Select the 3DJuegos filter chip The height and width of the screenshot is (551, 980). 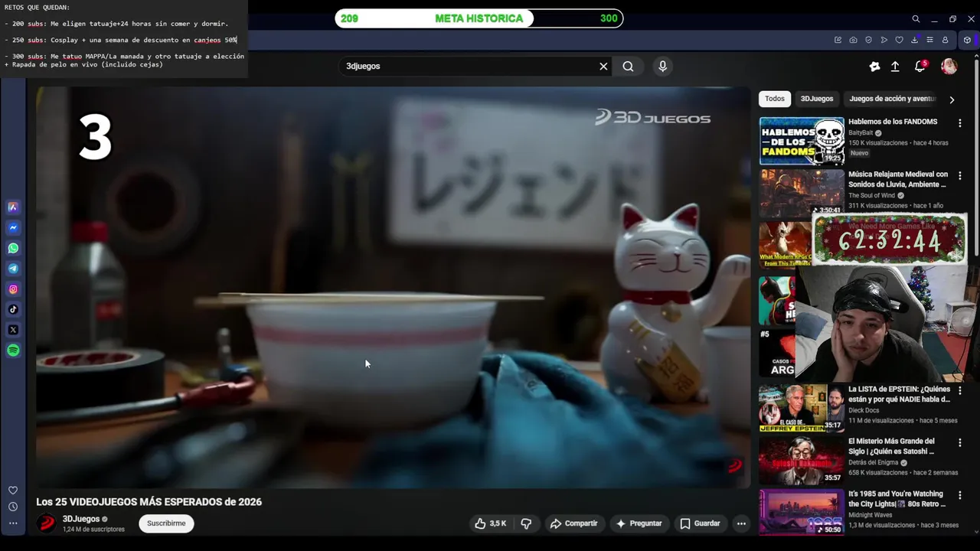pos(817,99)
